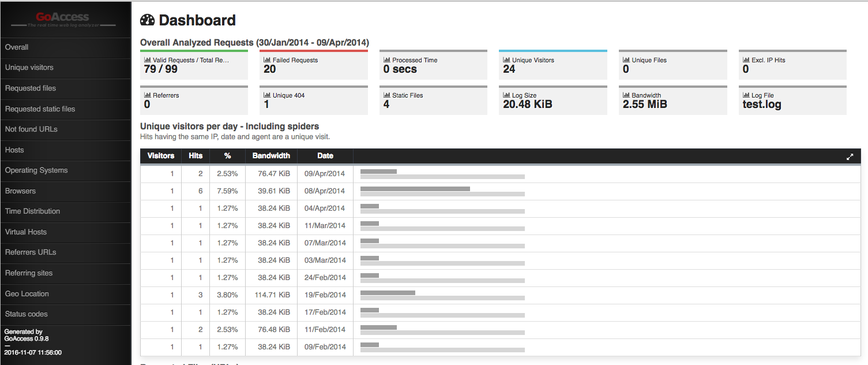Click the 03/Mar/2014 date cell
Viewport: 868px width, 365px height.
(325, 260)
